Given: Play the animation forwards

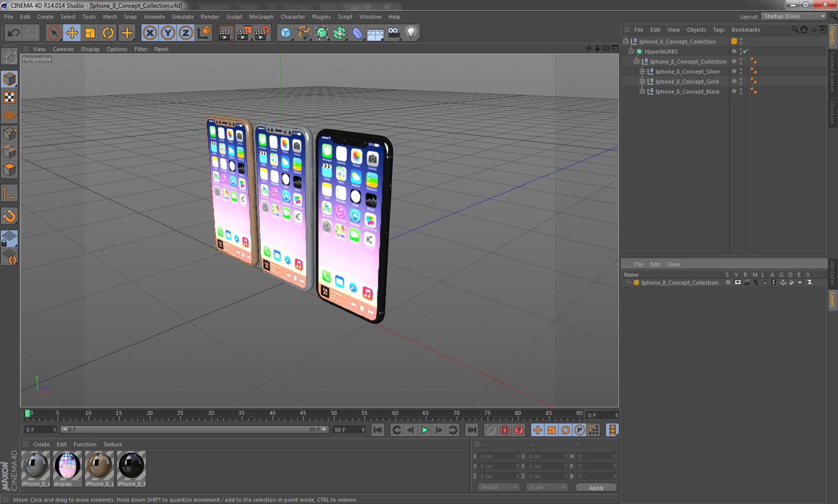Looking at the screenshot, I should coord(425,430).
